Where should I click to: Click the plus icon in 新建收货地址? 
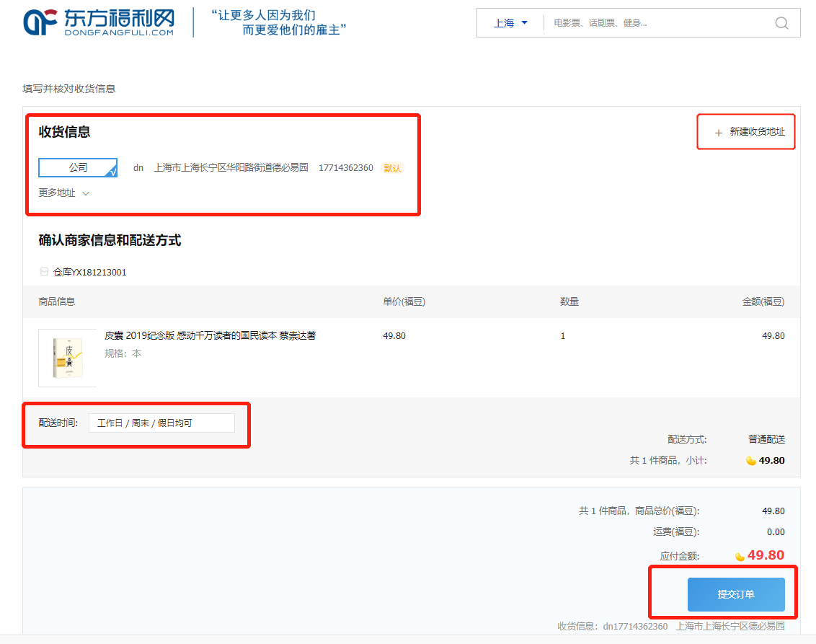(718, 132)
